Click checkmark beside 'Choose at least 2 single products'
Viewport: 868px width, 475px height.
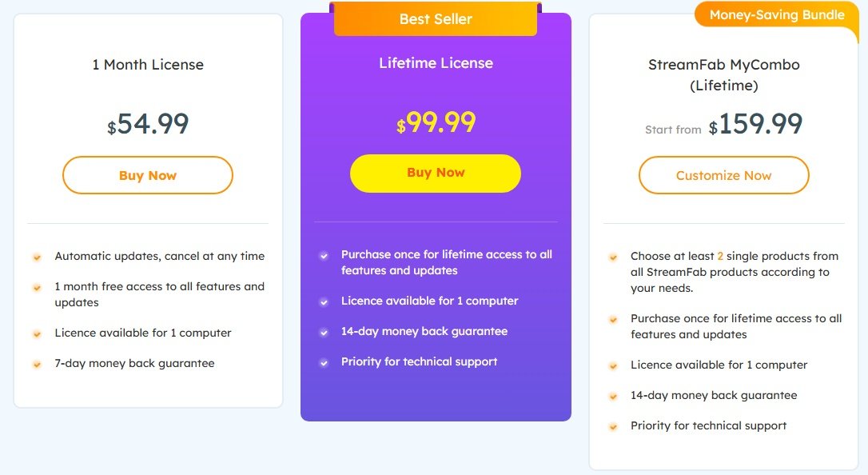coord(613,257)
